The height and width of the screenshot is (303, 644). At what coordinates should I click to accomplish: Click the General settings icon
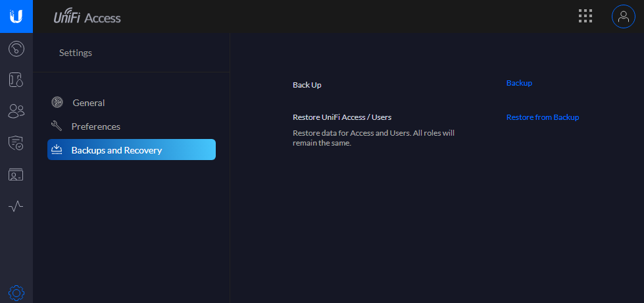point(57,102)
